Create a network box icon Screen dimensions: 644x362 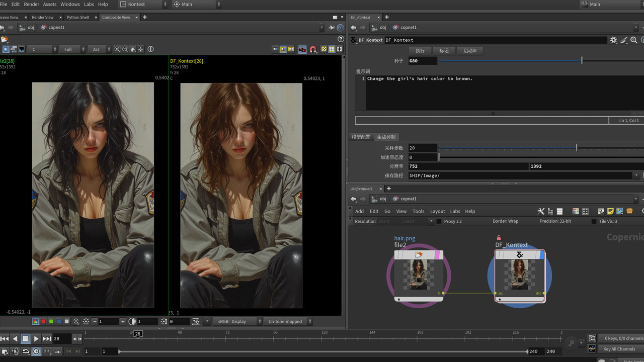[601, 211]
